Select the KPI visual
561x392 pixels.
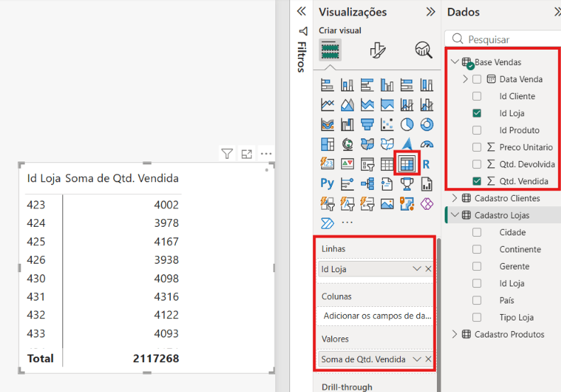point(347,164)
